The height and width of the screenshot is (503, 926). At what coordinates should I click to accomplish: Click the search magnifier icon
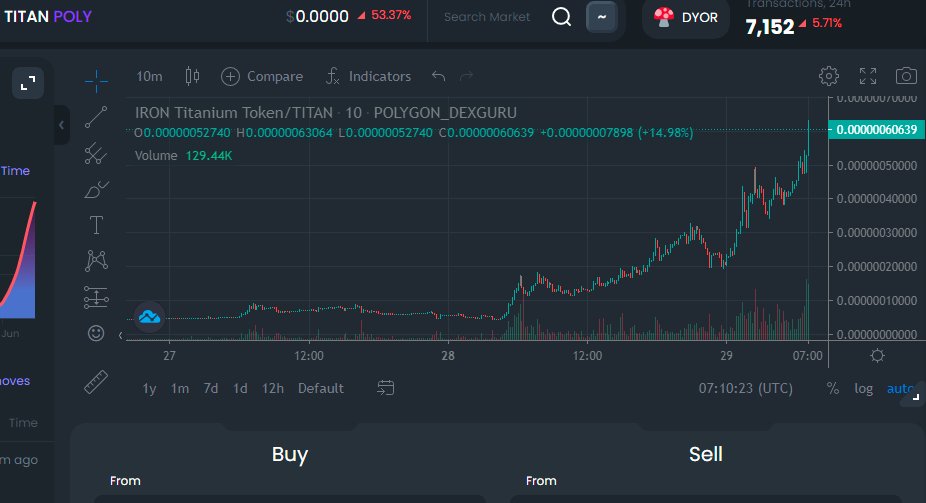[562, 17]
